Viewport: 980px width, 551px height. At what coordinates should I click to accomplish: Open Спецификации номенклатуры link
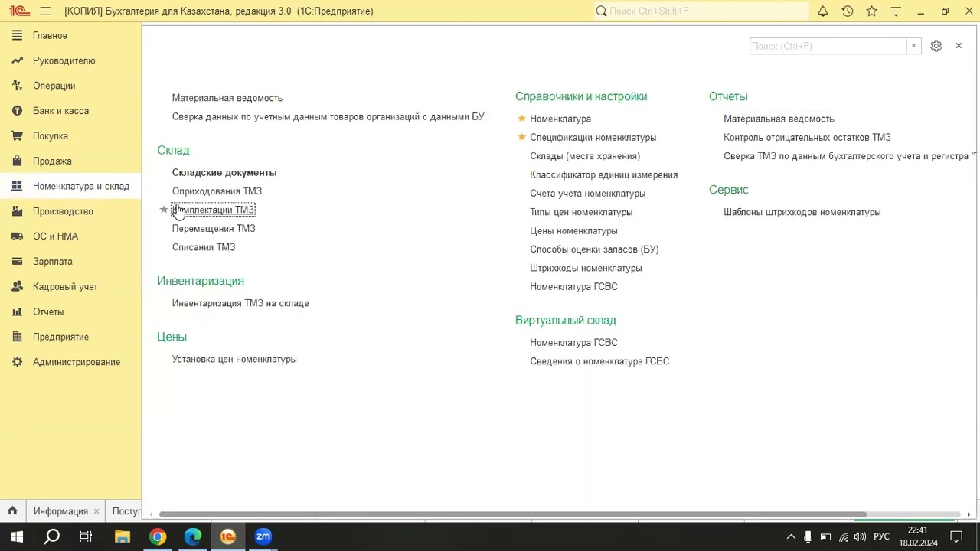[593, 138]
